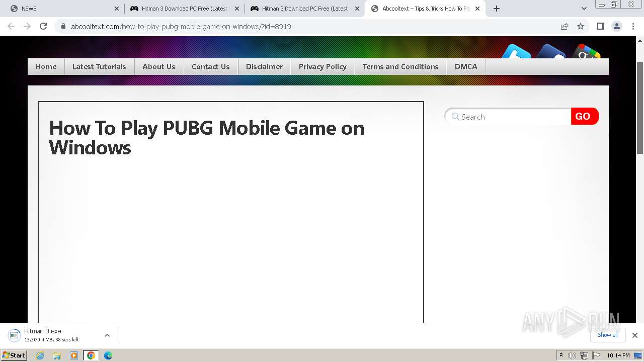
Task: Click the Google Plus social icon
Action: pyautogui.click(x=585, y=52)
